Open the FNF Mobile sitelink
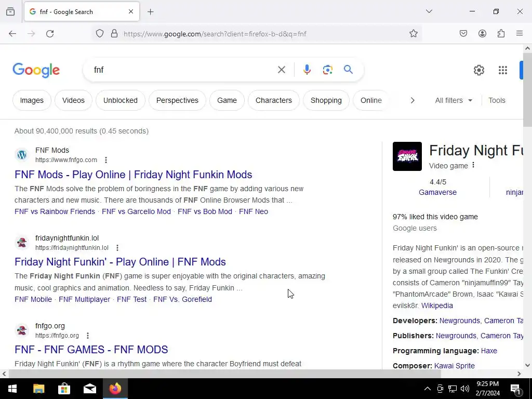Screen dimensions: 532x399 click(x=33, y=299)
